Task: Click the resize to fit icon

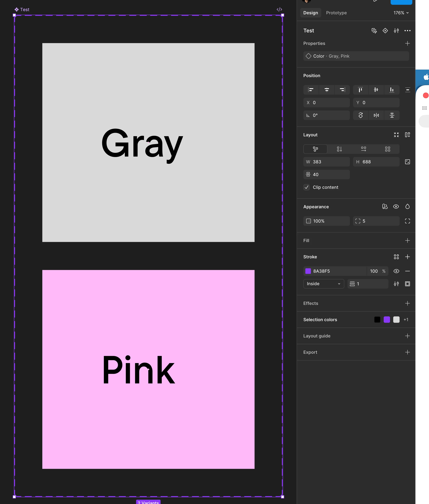Action: click(396, 135)
